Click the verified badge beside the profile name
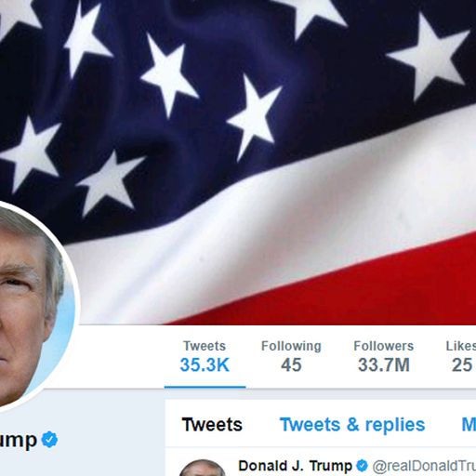Screen dimensions: 476x476 pyautogui.click(x=49, y=439)
